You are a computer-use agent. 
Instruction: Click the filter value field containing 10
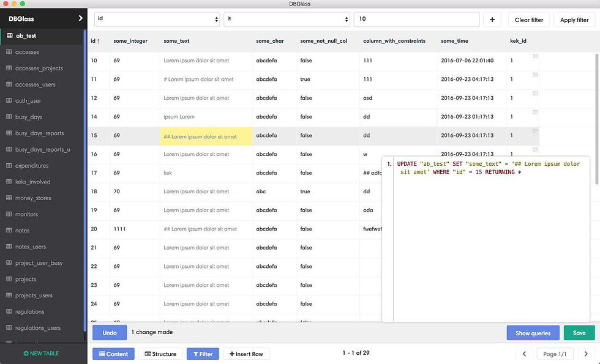416,19
